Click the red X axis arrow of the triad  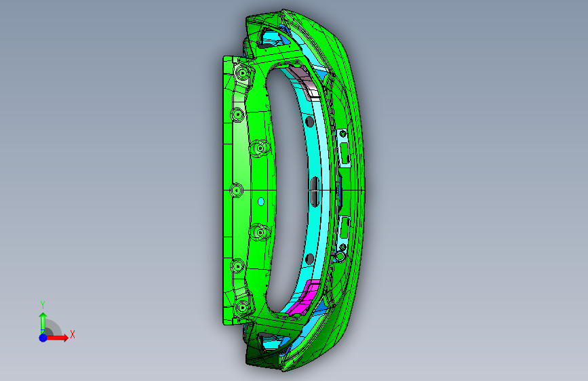57,338
